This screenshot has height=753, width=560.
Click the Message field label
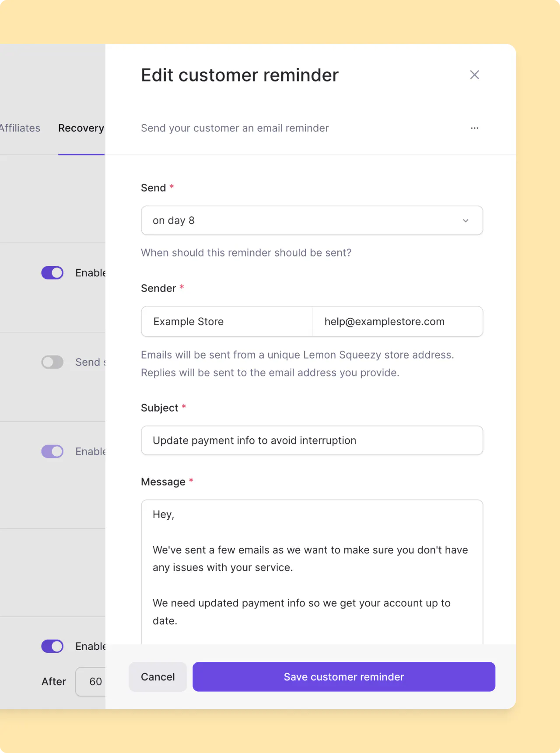[x=163, y=482]
